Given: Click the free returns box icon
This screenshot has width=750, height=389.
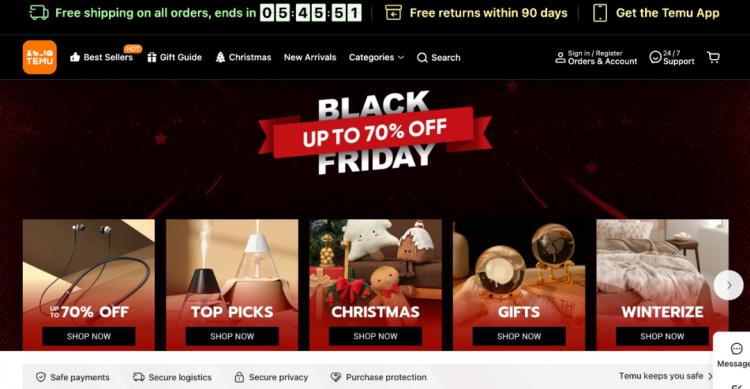Looking at the screenshot, I should point(393,13).
